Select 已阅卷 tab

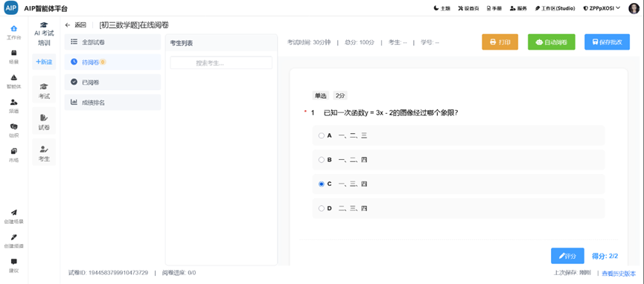pyautogui.click(x=112, y=82)
